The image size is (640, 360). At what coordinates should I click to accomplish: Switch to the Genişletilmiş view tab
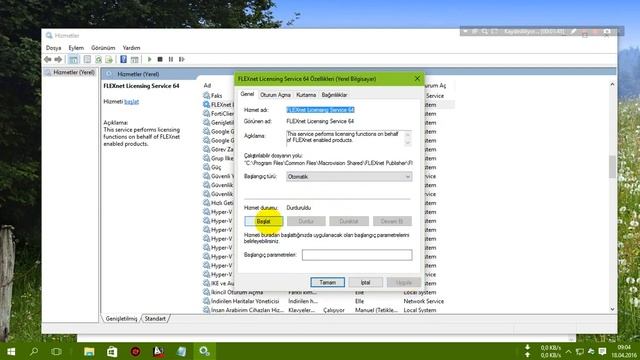121,318
